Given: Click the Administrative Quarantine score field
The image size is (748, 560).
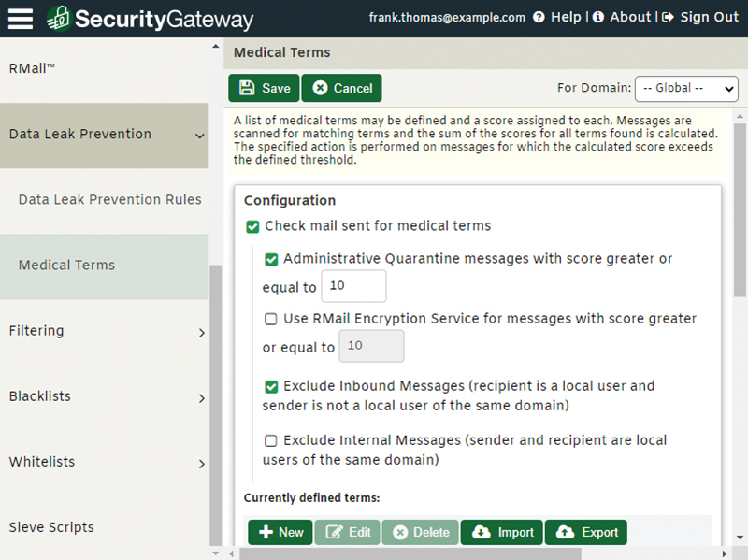Looking at the screenshot, I should [353, 286].
